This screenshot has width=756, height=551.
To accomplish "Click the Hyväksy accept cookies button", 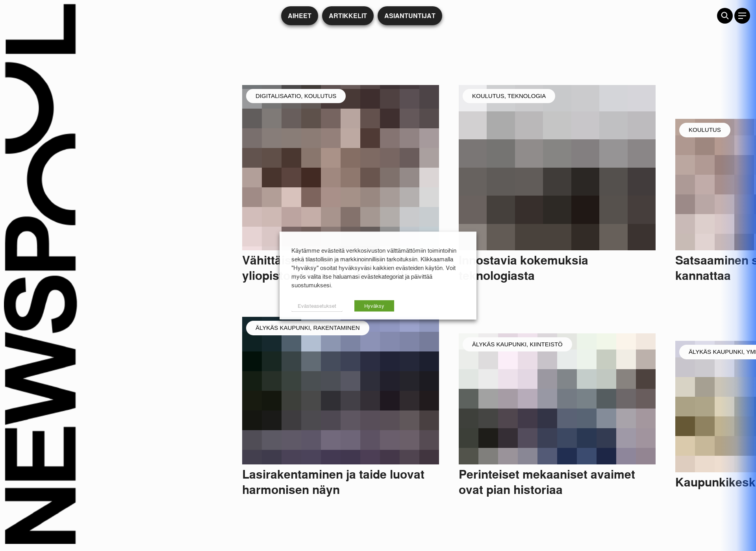I will (x=374, y=306).
